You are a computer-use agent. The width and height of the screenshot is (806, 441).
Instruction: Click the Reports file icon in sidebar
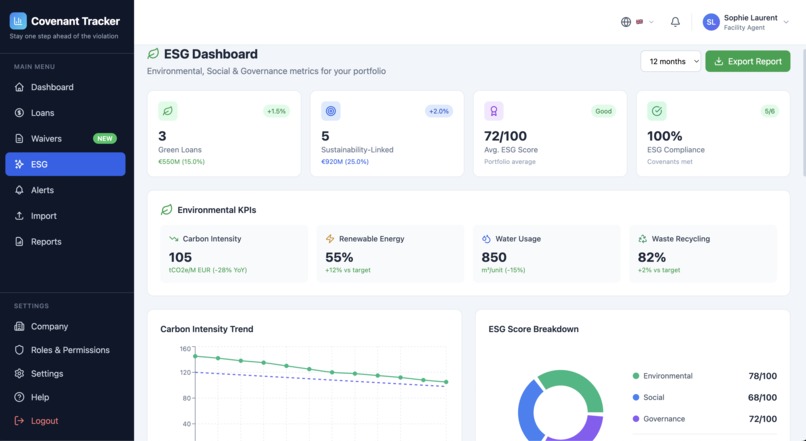click(x=19, y=242)
